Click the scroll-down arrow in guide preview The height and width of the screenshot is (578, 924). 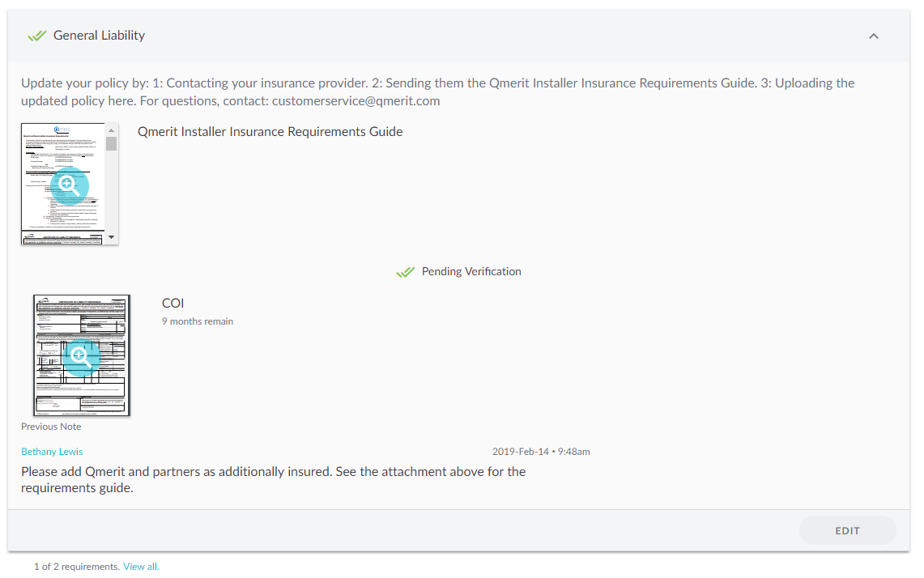pyautogui.click(x=112, y=237)
